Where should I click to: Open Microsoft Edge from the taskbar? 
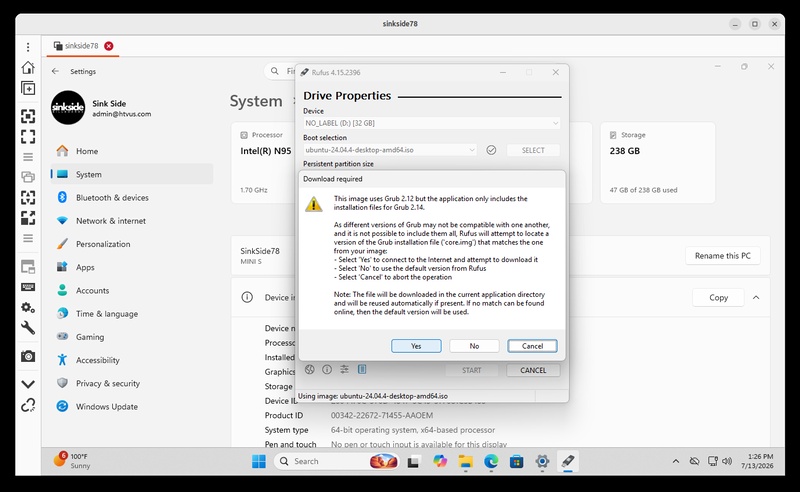pos(491,461)
